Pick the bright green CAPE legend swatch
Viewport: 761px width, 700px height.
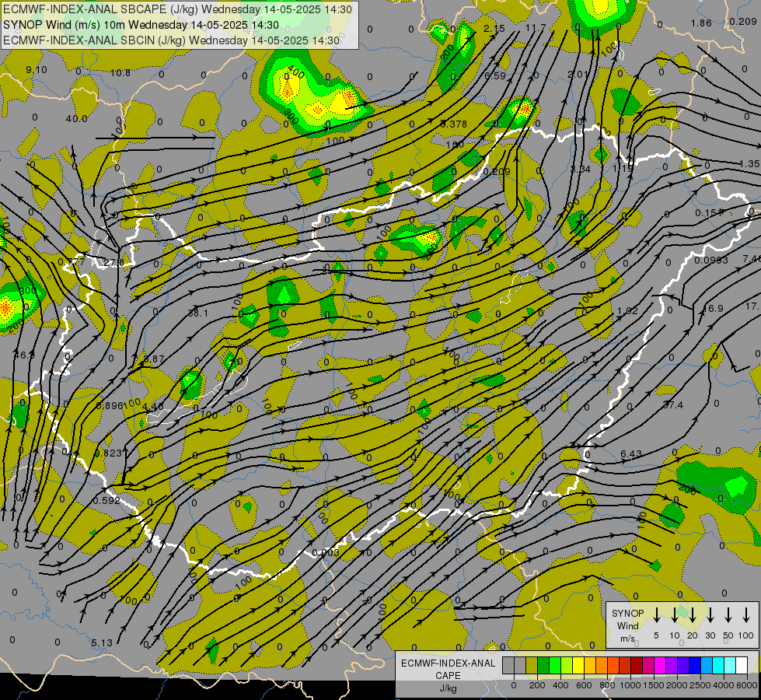555,665
